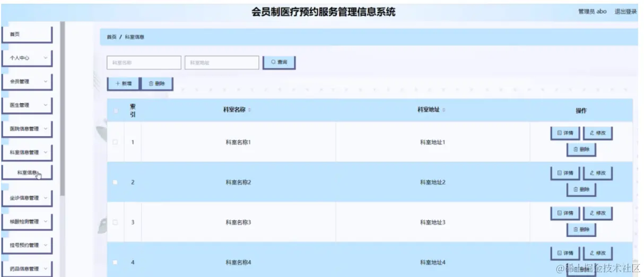Expand the 会员管理 sidebar menu
This screenshot has height=277, width=644.
point(27,82)
